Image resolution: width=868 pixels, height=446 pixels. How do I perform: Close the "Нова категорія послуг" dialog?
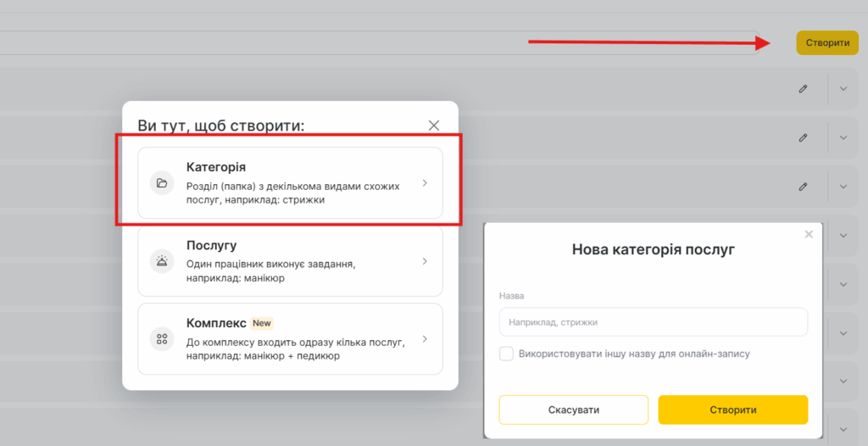click(x=809, y=234)
